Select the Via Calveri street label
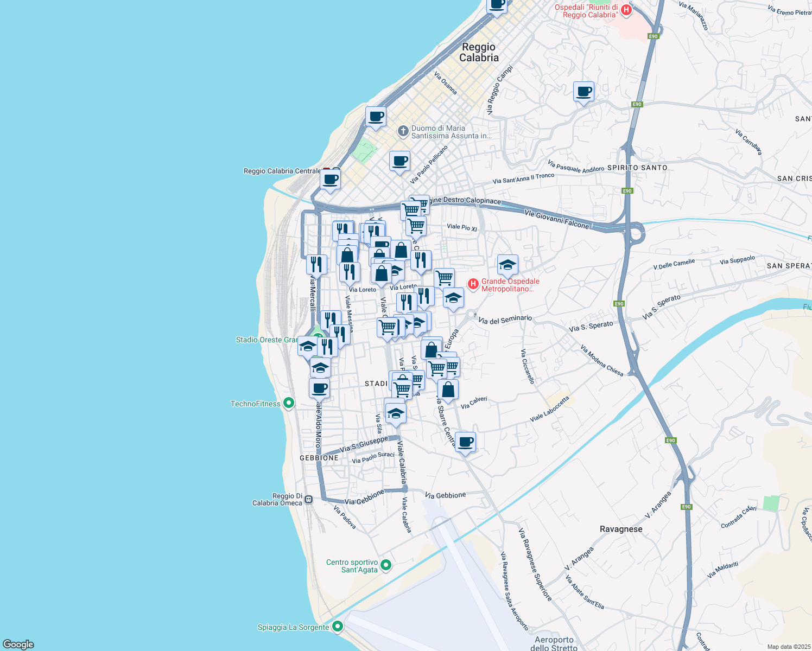The height and width of the screenshot is (651, 812). 474,403
